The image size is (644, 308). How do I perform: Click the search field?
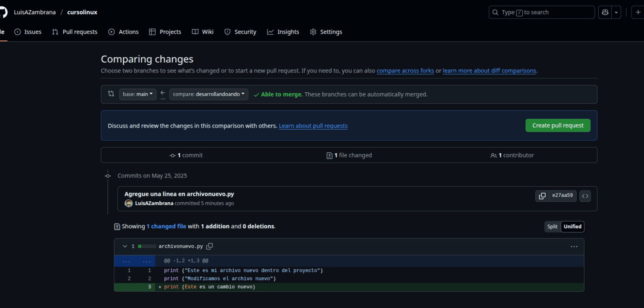[541, 12]
